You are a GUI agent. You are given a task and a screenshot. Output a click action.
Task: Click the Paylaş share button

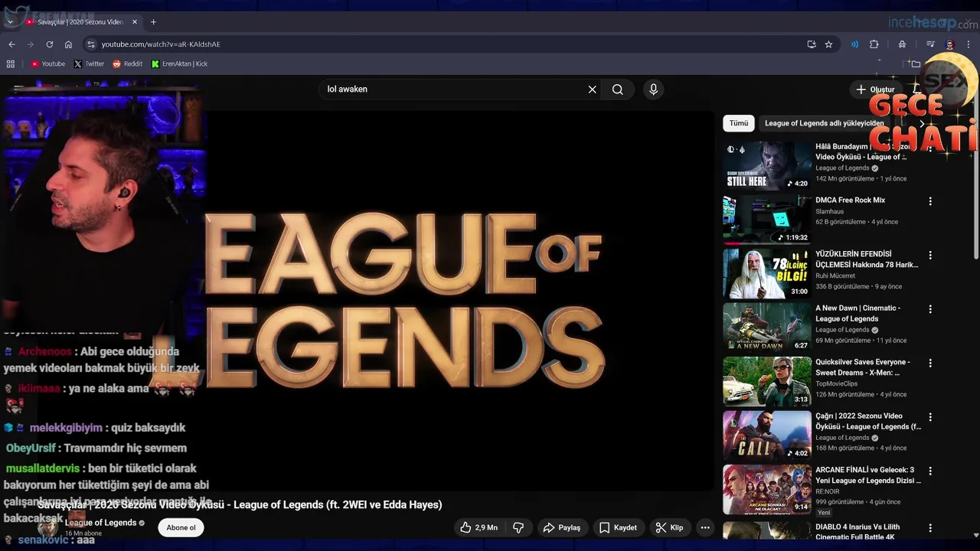pos(562,527)
